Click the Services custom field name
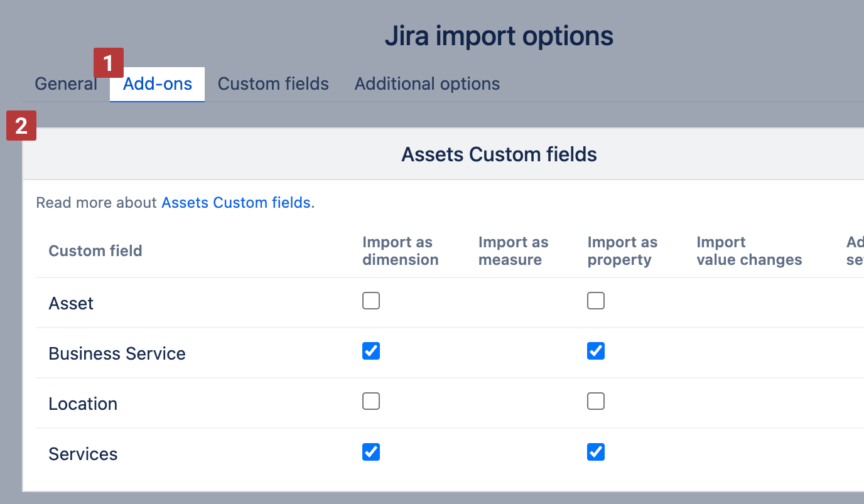 [x=83, y=454]
